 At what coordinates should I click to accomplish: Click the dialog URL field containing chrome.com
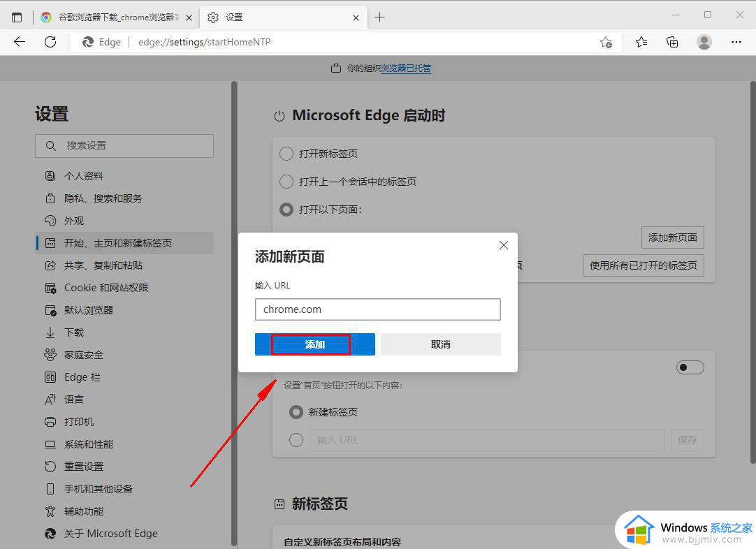(378, 309)
